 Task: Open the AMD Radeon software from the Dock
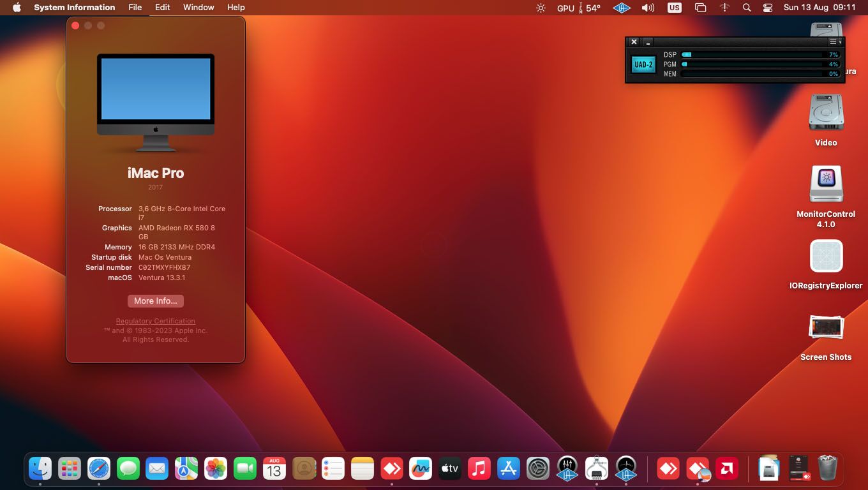point(727,468)
